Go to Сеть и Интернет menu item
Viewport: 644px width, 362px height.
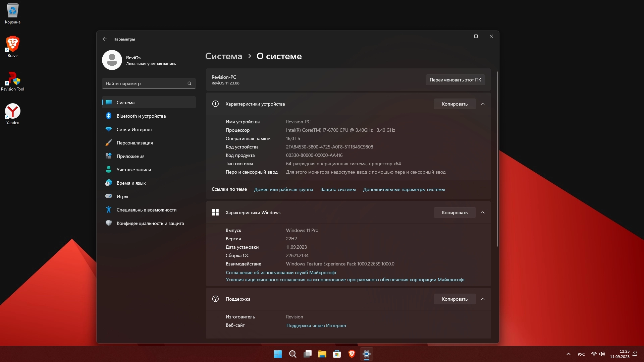(x=134, y=129)
